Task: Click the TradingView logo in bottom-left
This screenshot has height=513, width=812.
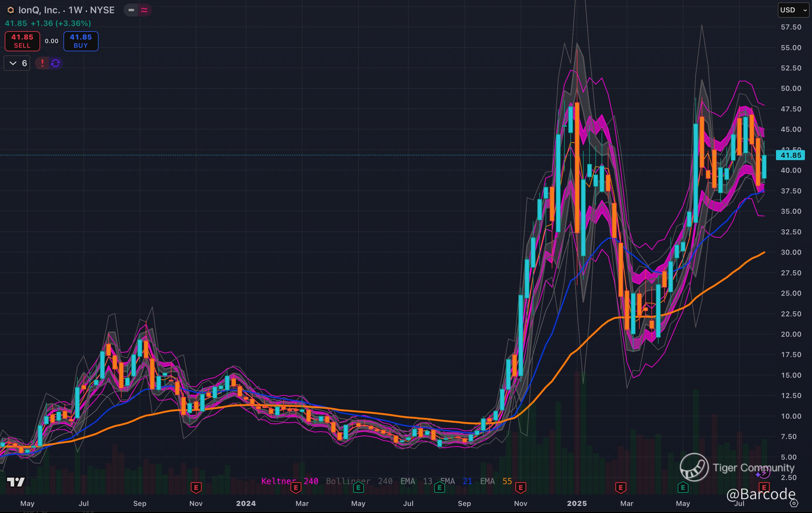Action: tap(16, 482)
